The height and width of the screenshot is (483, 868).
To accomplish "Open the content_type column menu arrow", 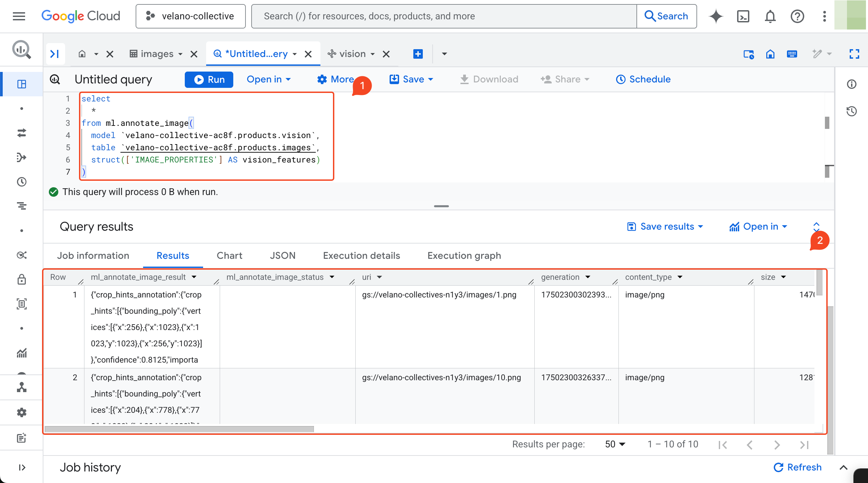I will click(x=680, y=277).
